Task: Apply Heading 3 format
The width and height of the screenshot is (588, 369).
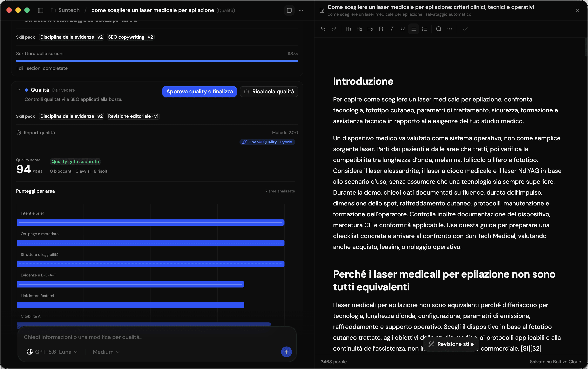Action: click(370, 29)
